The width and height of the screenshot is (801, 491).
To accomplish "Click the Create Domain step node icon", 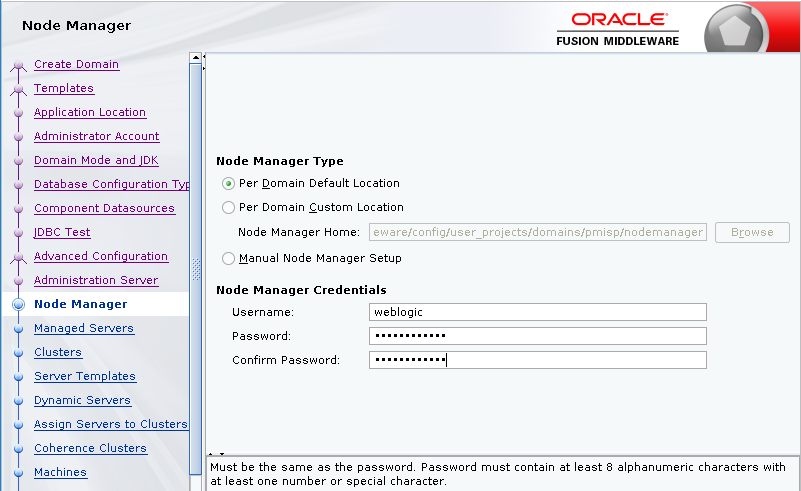I will [x=17, y=66].
